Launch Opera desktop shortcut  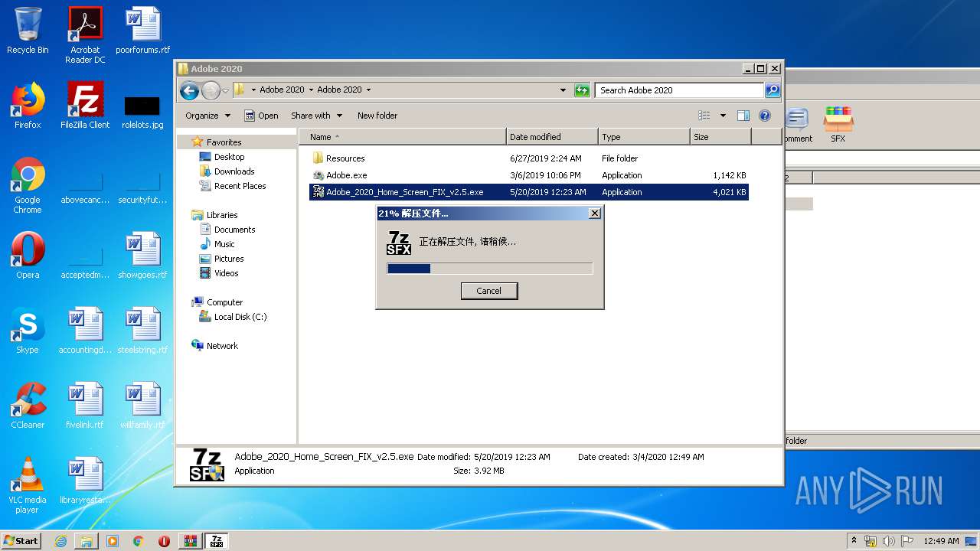click(28, 256)
